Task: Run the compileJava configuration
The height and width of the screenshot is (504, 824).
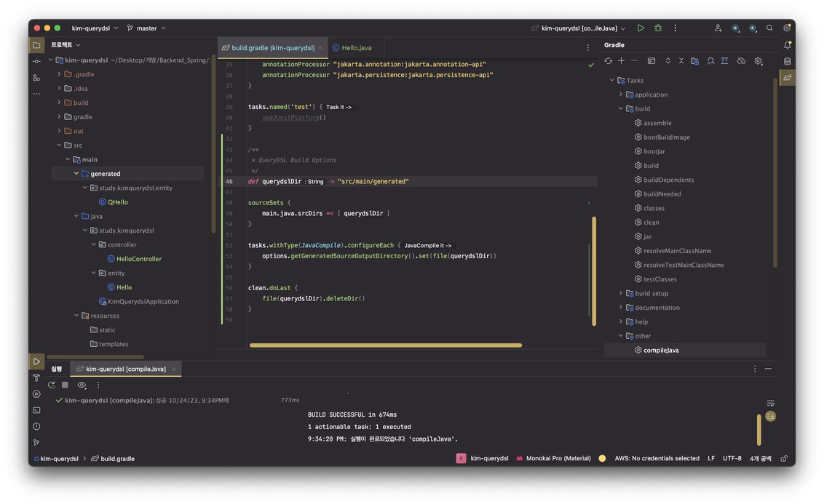Action: point(640,28)
